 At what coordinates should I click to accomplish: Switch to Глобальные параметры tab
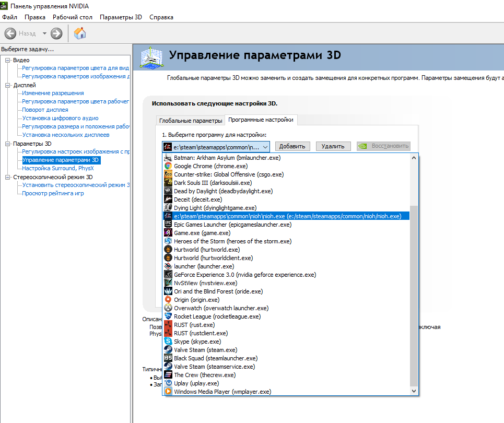191,121
